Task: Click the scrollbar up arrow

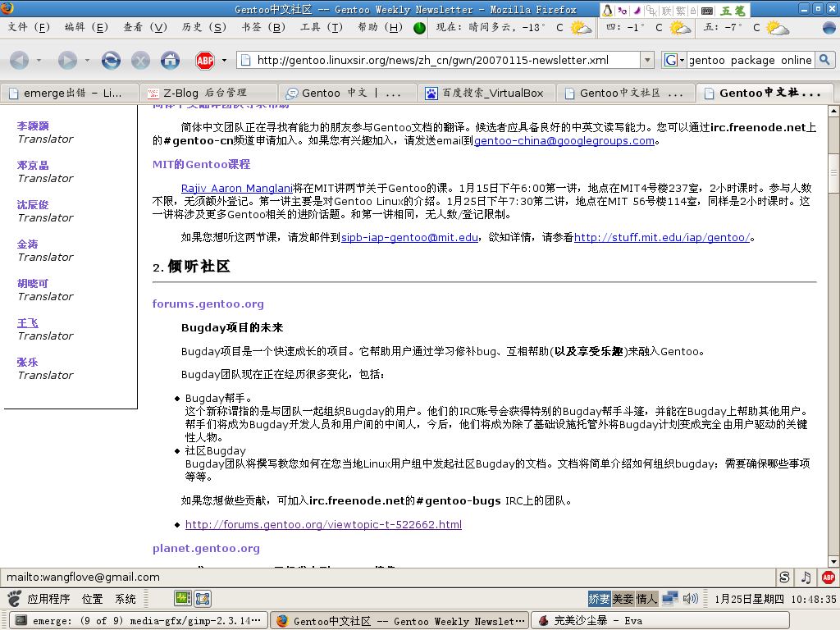Action: click(833, 111)
